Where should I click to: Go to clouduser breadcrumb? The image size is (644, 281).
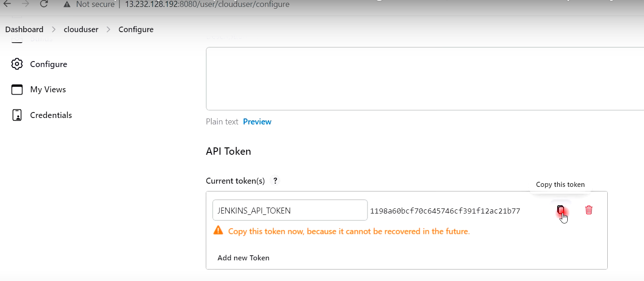[81, 29]
